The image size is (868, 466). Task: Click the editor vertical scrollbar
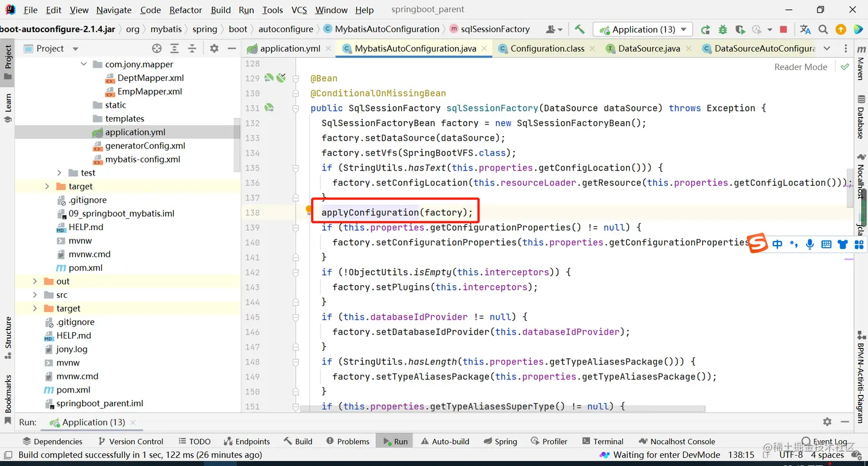point(850,189)
